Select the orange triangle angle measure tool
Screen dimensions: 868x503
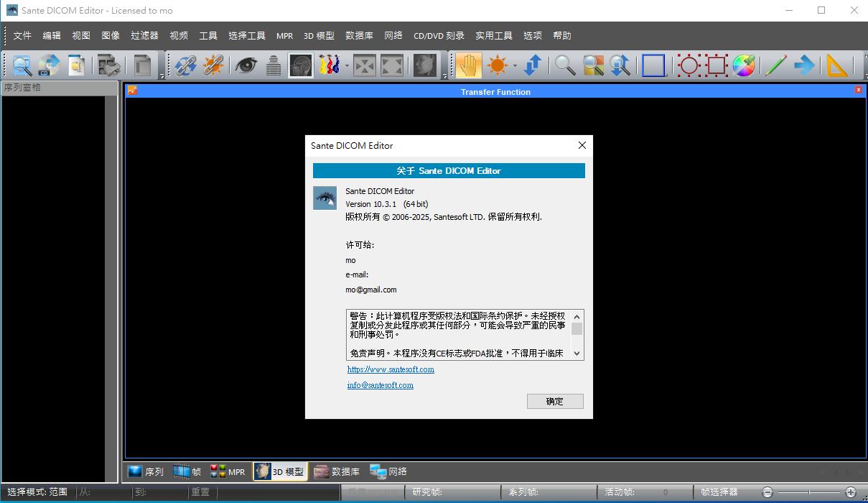point(837,65)
